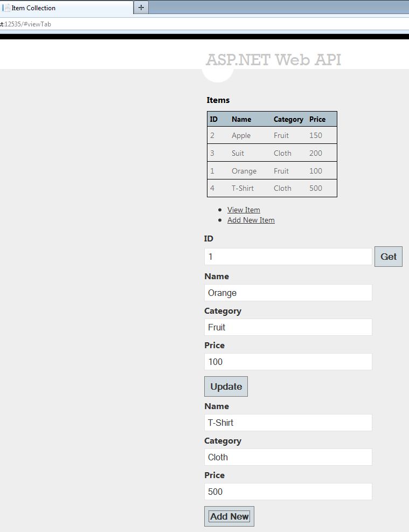The height and width of the screenshot is (532, 409).
Task: Open the View Item link
Action: click(244, 210)
